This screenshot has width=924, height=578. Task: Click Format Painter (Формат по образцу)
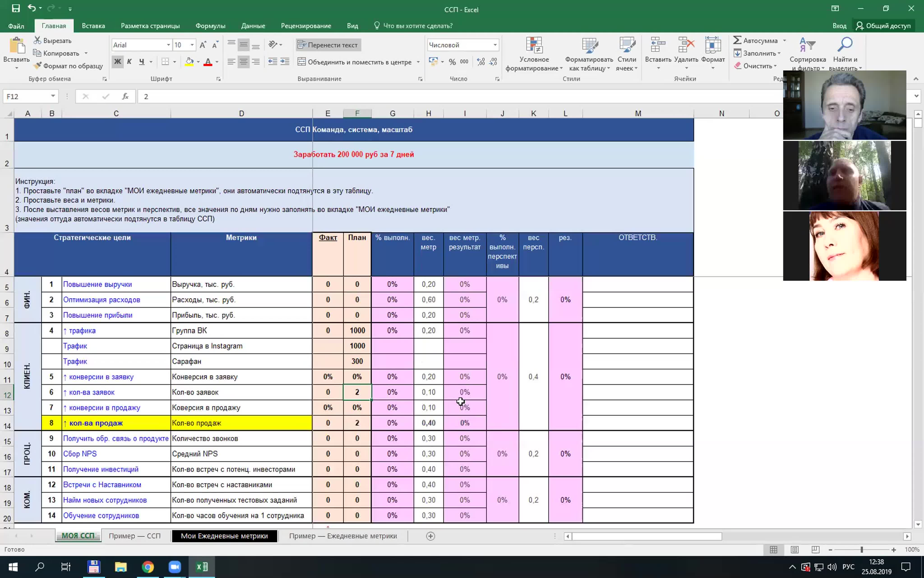(x=68, y=66)
